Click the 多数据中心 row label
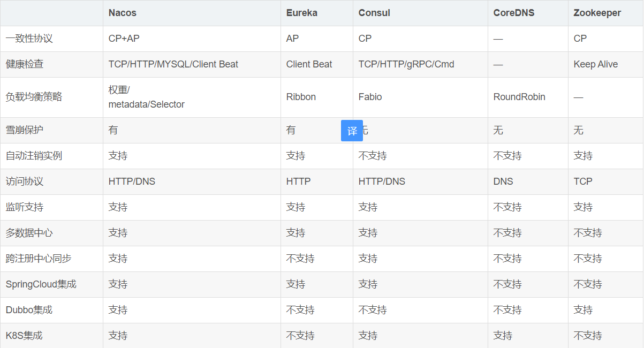Screen dimensions: 644x348 pyautogui.click(x=29, y=233)
